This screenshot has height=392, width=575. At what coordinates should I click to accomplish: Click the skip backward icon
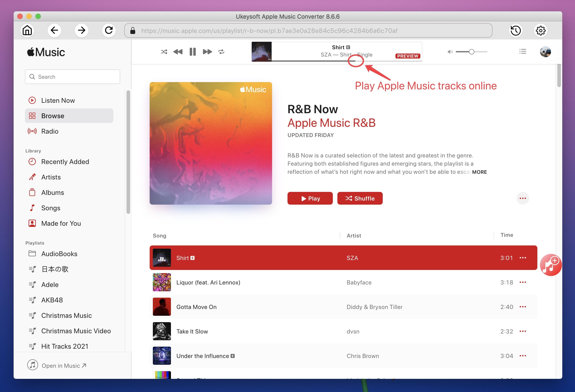point(177,51)
